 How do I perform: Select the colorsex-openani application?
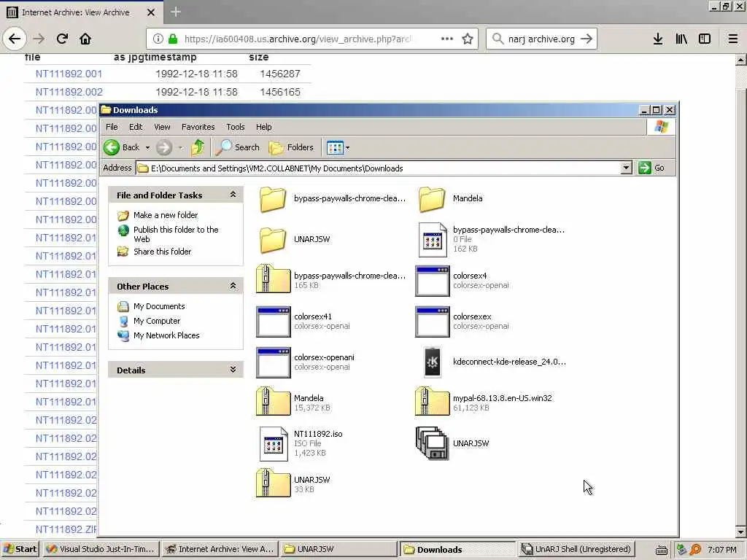tap(273, 362)
